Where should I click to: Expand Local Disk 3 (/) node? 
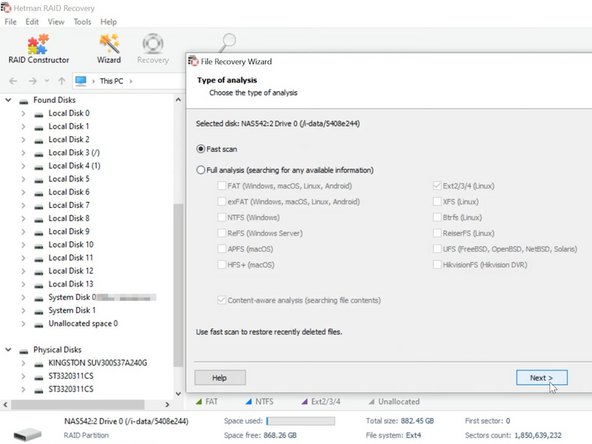[23, 153]
